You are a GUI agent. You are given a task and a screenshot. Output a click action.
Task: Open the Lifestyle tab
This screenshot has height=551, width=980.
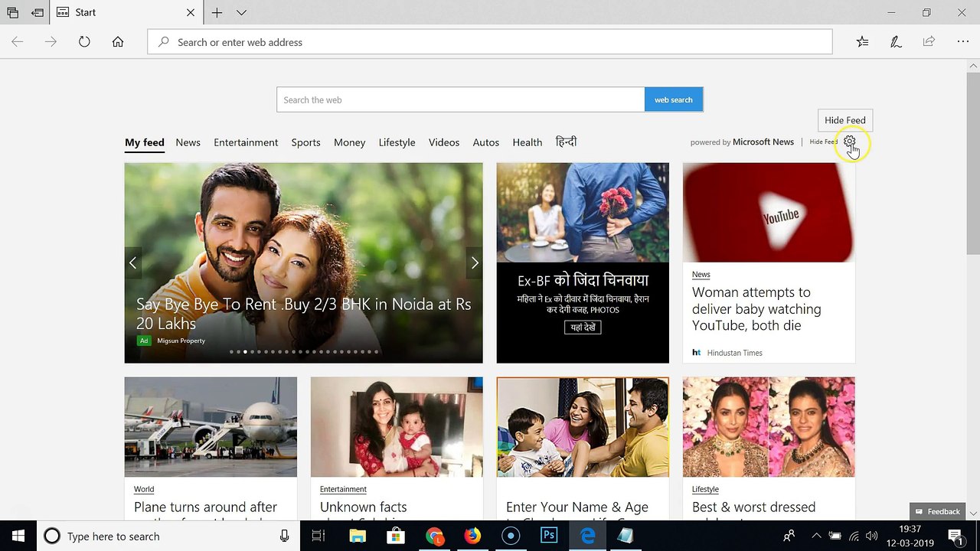[397, 142]
